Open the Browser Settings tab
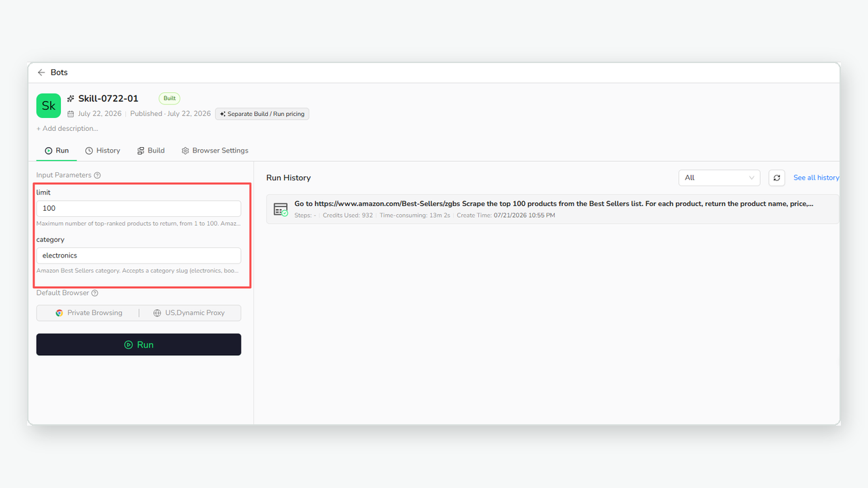The width and height of the screenshot is (868, 488). point(215,150)
